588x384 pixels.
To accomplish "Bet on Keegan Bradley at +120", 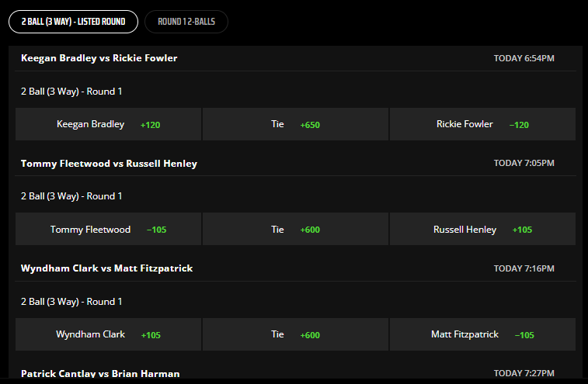I will click(109, 124).
